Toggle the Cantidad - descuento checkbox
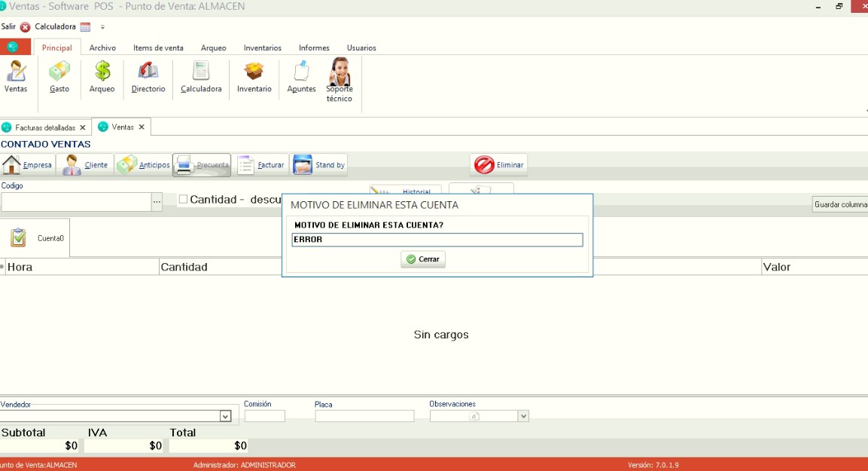The image size is (868, 471). tap(183, 200)
